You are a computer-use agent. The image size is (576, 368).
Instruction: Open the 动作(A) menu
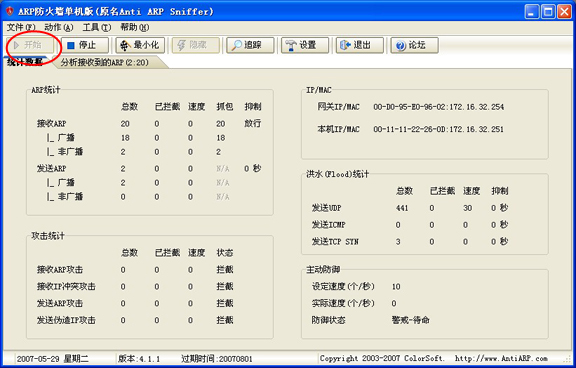click(59, 27)
